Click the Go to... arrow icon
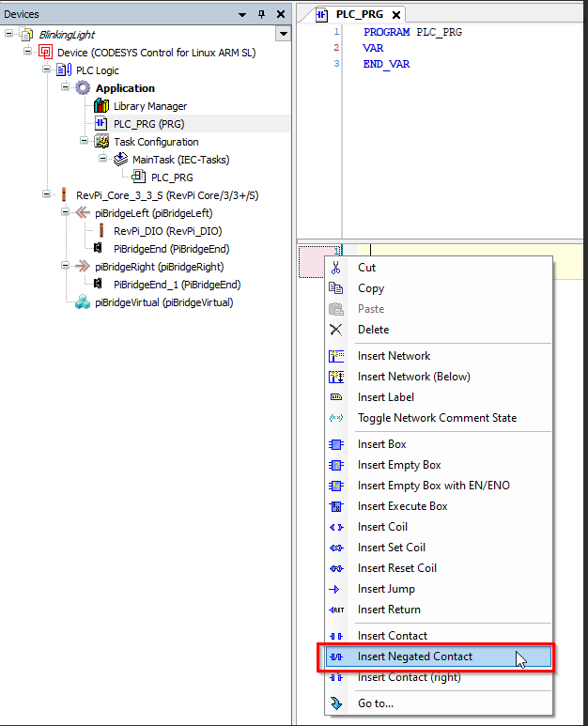The image size is (588, 726). [336, 703]
